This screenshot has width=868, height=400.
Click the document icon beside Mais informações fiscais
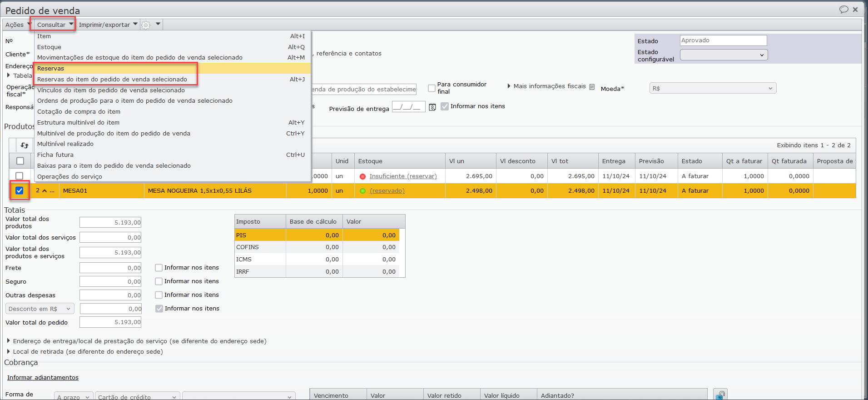click(592, 87)
